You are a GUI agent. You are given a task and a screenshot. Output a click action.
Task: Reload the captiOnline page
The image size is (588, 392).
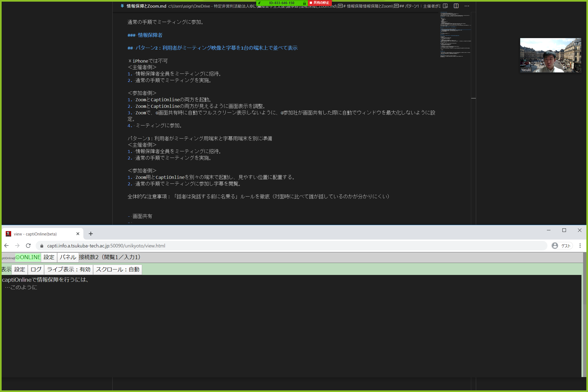(28, 246)
